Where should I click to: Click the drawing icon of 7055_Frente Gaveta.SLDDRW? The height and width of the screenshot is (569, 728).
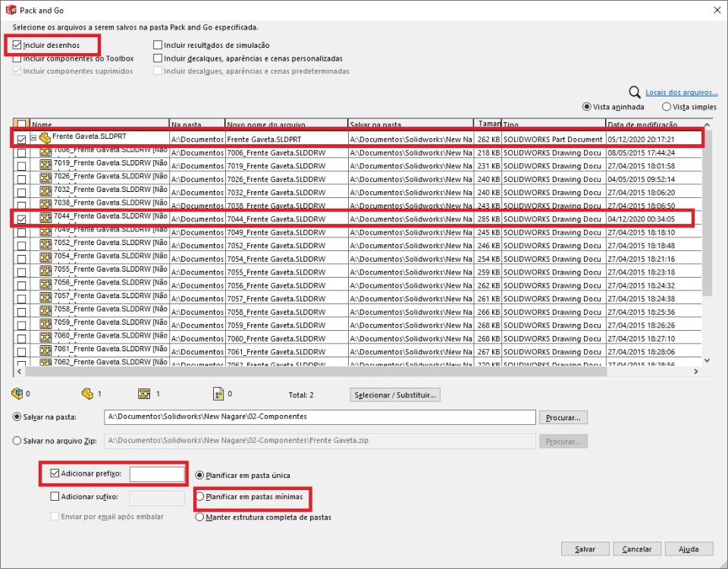coord(45,270)
